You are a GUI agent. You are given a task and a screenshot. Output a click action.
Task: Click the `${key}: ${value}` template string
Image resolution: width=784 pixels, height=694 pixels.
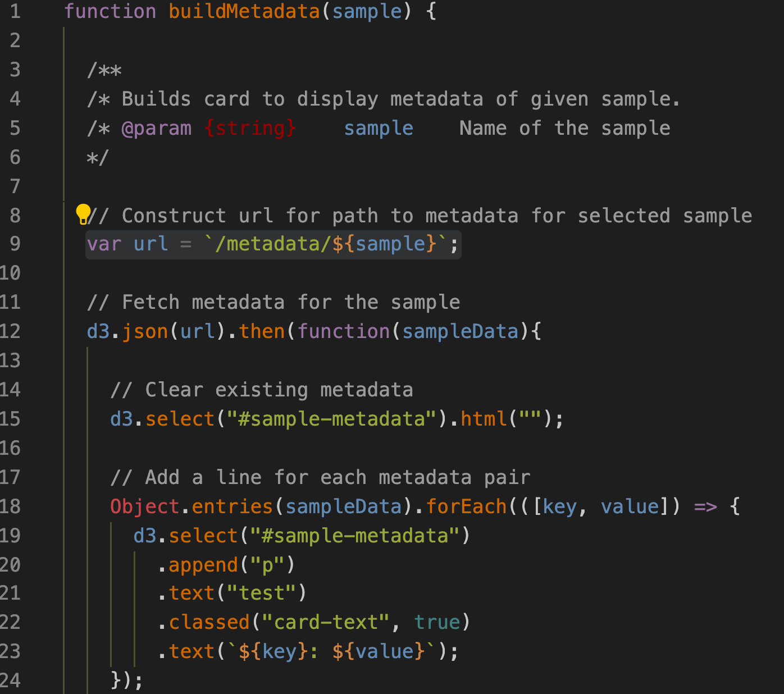tap(332, 651)
